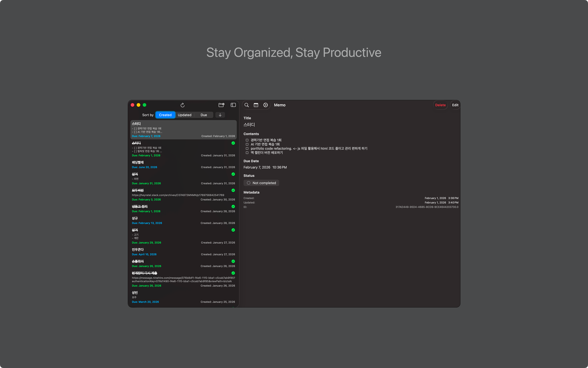Click the due date 'February 7, 2026 10:36 PM'

(x=265, y=167)
